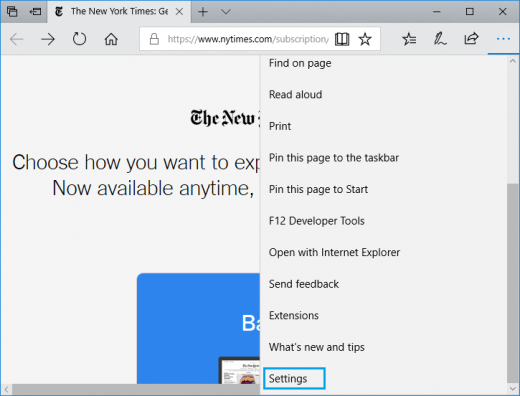Close the Edge window

[502, 12]
